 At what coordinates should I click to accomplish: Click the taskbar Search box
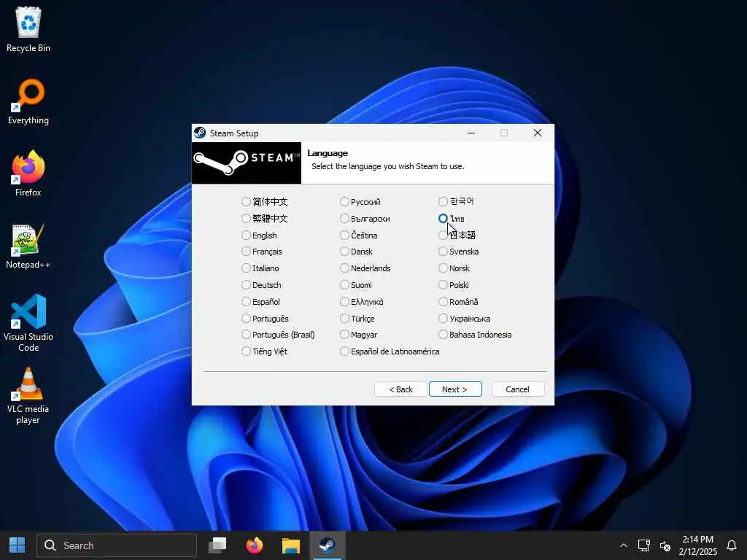tap(117, 545)
